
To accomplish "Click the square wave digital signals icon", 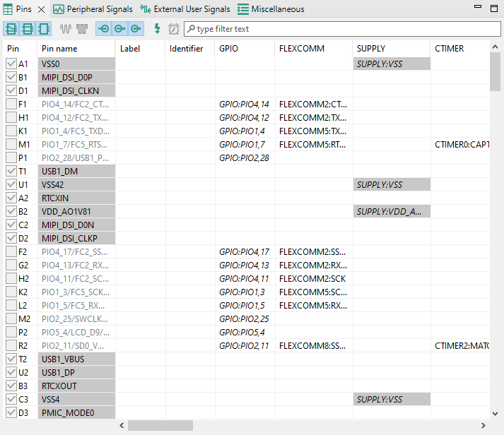I will tap(82, 29).
